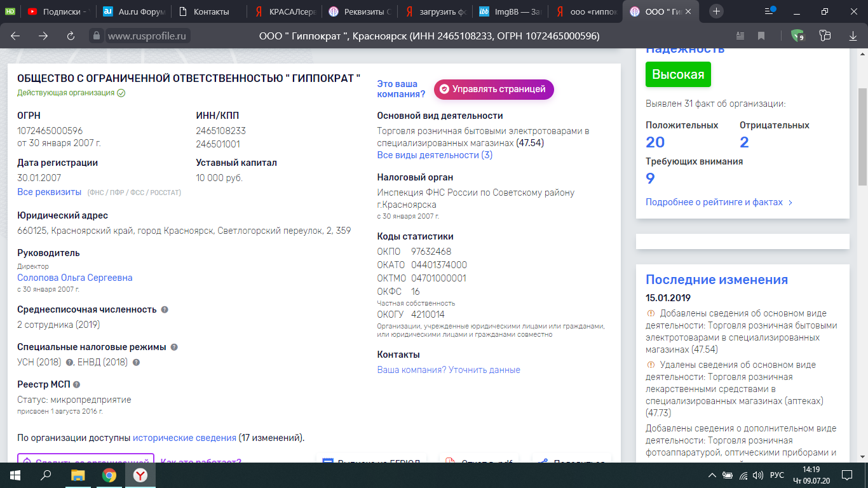Open the browser downloads panel
The width and height of the screenshot is (868, 488).
(x=853, y=36)
